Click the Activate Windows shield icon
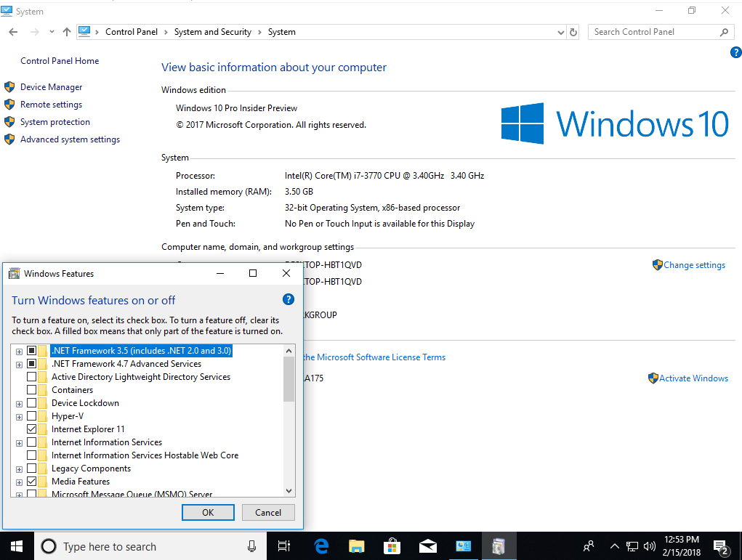 [x=653, y=378]
